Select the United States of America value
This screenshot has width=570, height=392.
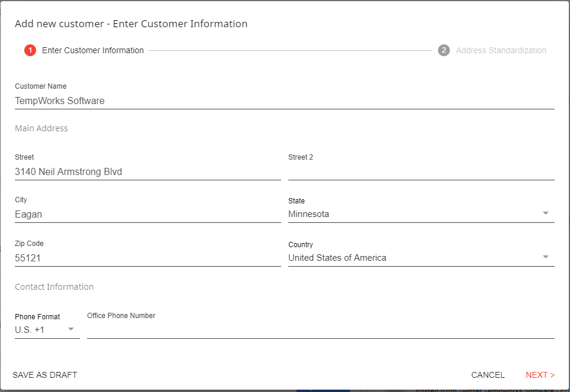point(337,258)
